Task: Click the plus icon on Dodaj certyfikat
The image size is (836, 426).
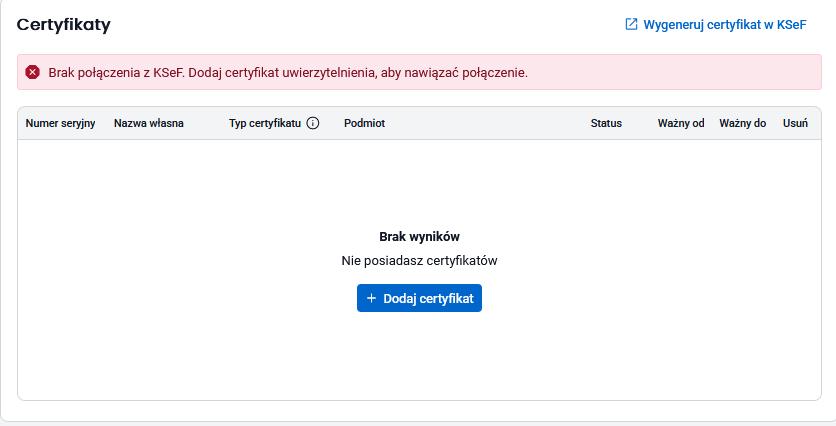Action: click(x=371, y=298)
